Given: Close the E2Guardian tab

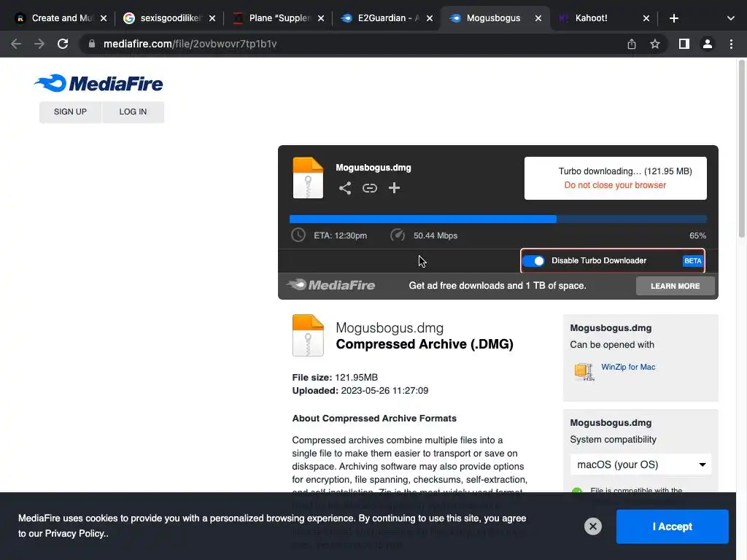Looking at the screenshot, I should pyautogui.click(x=429, y=18).
